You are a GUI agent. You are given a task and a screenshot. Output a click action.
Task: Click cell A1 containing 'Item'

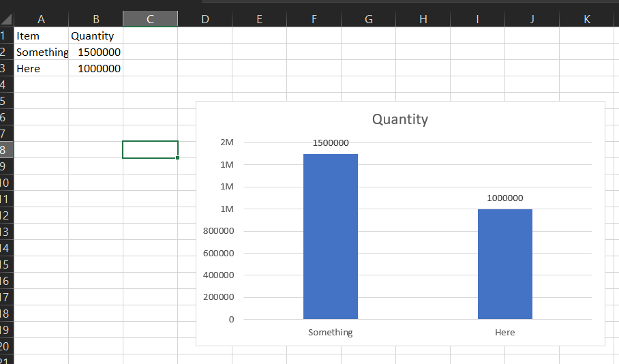tap(41, 35)
